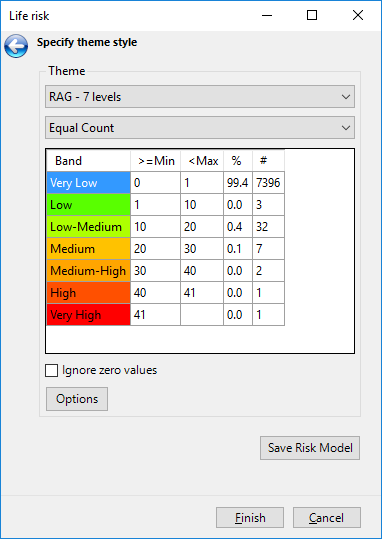Go back using the blue arrow icon
Screen dimensions: 382x539
coord(16,46)
